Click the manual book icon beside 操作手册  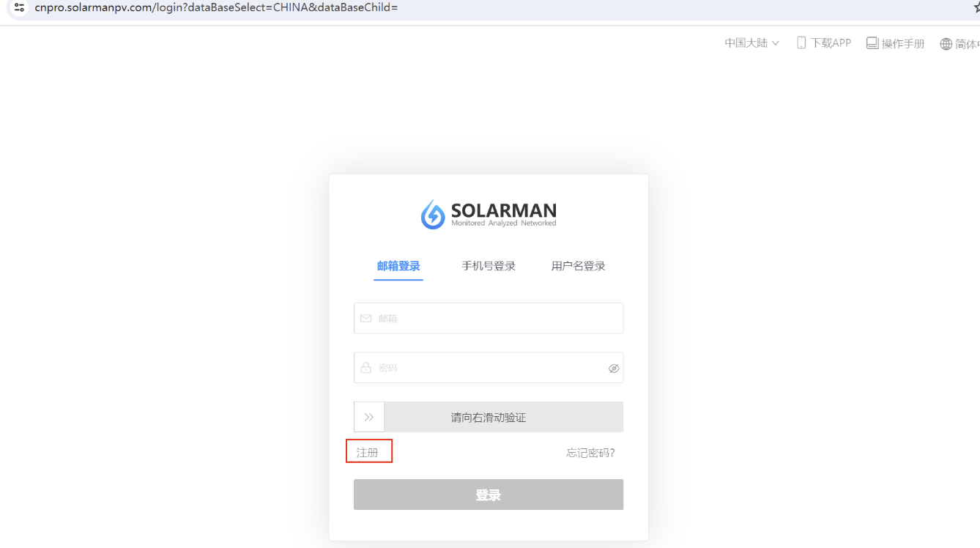point(872,43)
